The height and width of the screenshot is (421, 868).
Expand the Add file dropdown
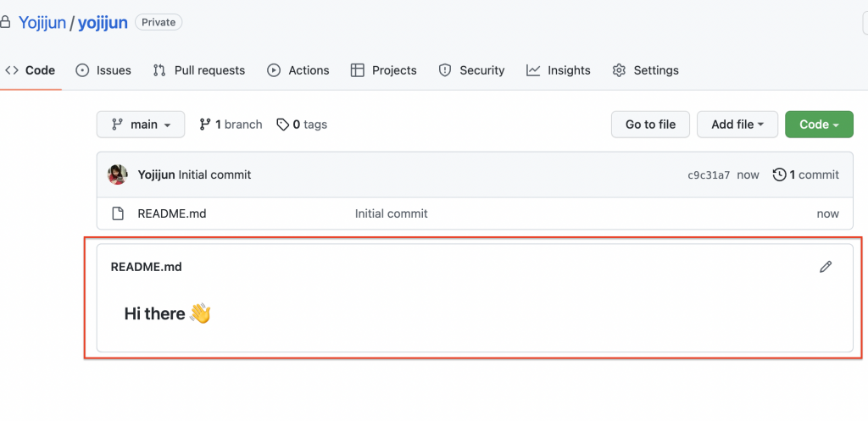[737, 125]
